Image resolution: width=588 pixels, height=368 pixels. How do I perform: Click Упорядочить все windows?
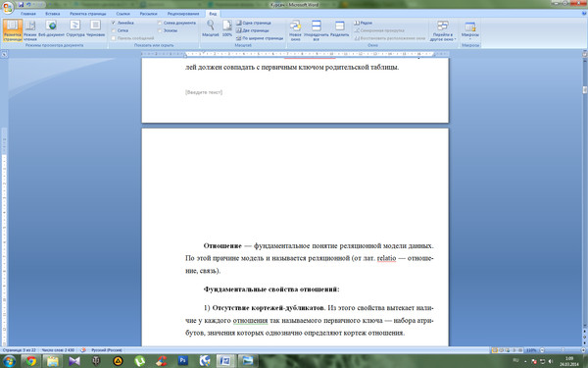coord(317,30)
